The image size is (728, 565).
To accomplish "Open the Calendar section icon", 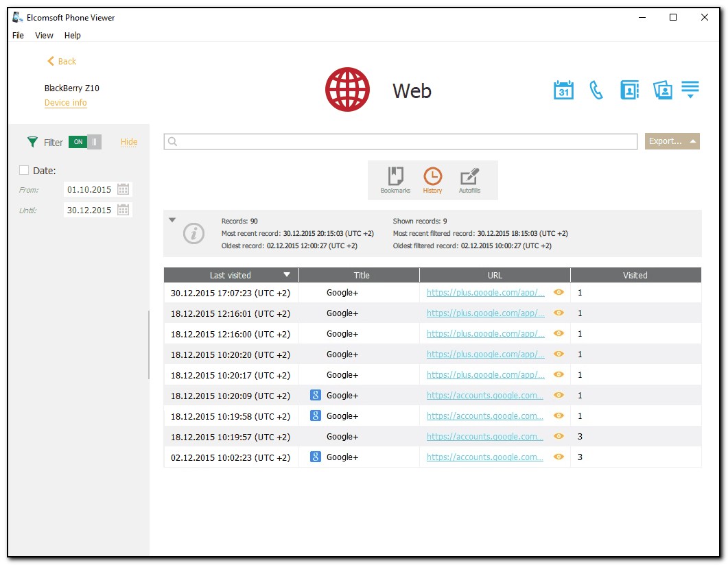I will [x=563, y=90].
